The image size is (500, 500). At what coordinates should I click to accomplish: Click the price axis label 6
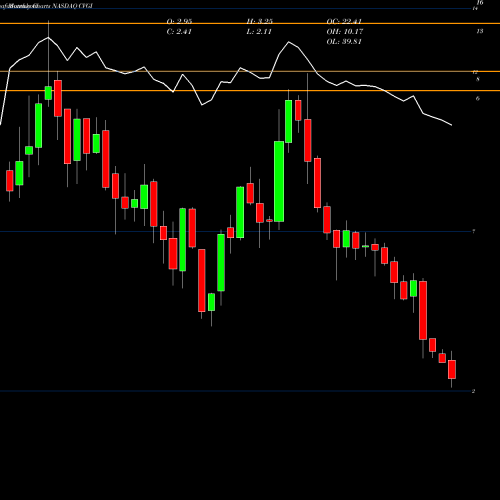pyautogui.click(x=478, y=98)
